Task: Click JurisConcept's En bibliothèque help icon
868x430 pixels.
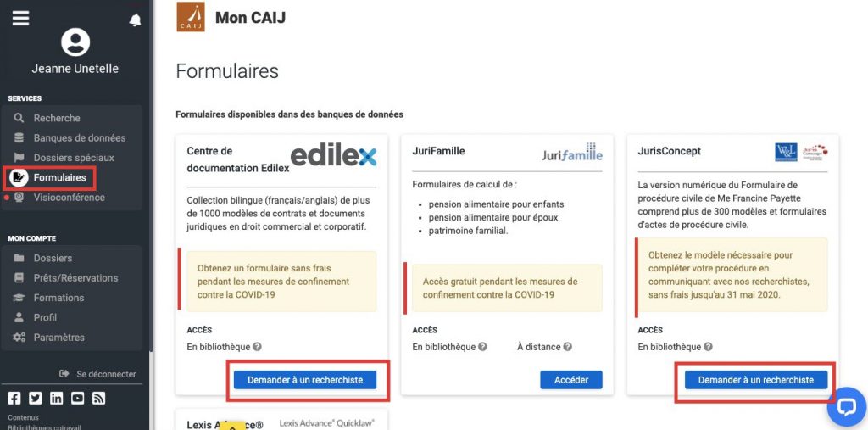Action: point(708,347)
